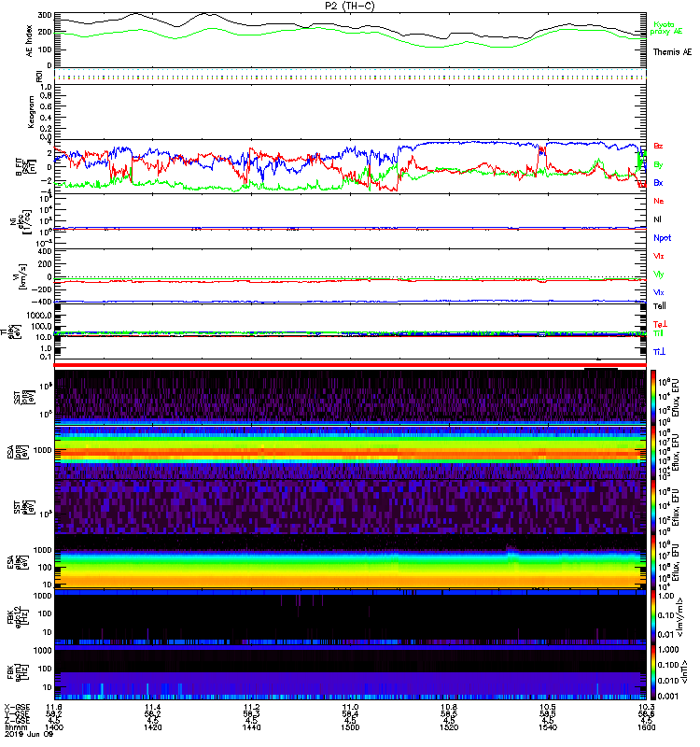Click the FBK mV/m colorbar

click(x=653, y=616)
